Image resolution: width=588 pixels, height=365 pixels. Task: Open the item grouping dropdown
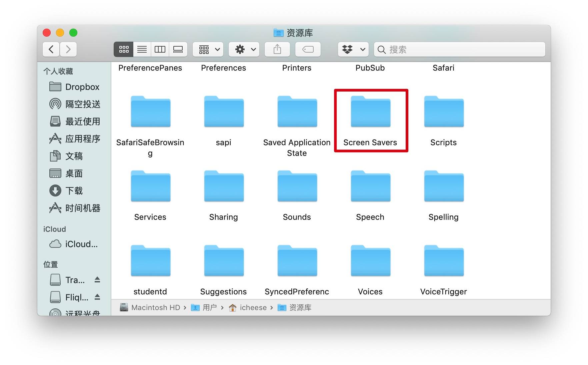point(208,49)
